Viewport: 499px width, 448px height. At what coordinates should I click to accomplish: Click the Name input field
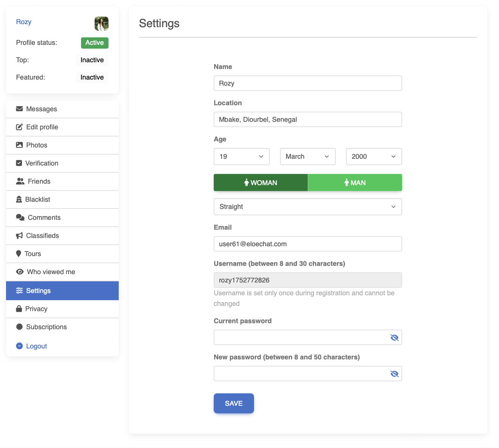(x=308, y=83)
